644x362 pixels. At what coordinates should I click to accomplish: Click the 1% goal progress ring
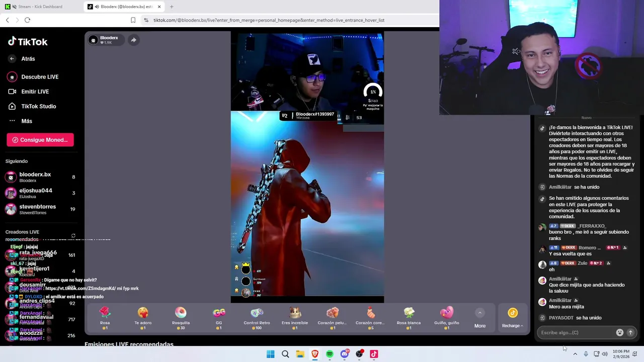[x=373, y=92]
